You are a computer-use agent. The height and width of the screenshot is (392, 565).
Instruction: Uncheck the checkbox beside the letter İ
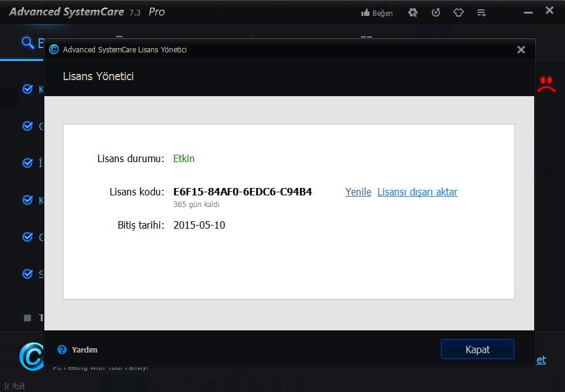tap(27, 163)
